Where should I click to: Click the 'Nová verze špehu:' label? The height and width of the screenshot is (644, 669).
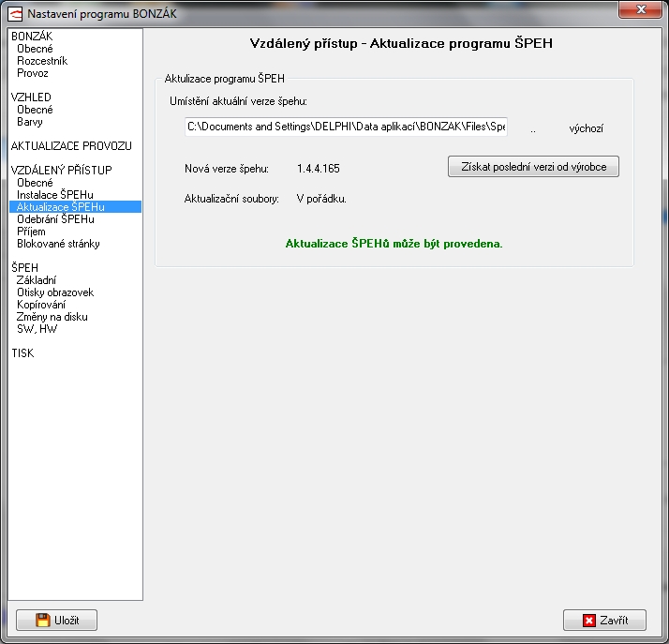(x=227, y=169)
